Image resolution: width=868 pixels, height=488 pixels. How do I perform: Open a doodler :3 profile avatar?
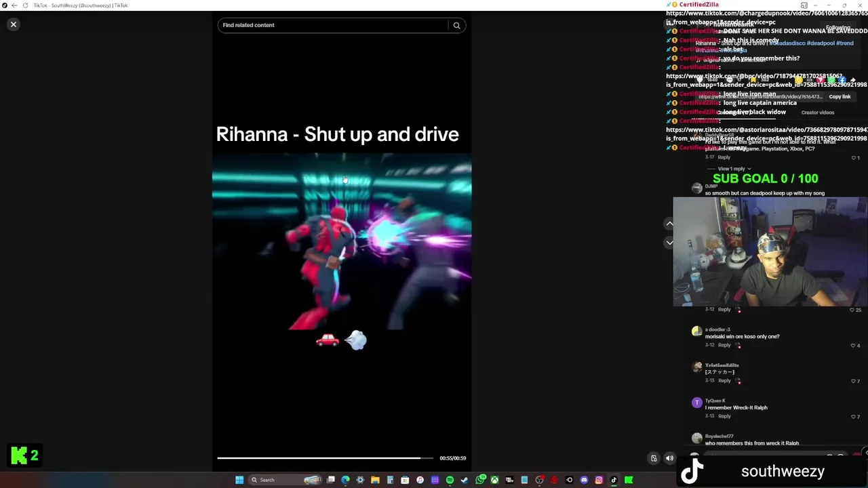[696, 331]
